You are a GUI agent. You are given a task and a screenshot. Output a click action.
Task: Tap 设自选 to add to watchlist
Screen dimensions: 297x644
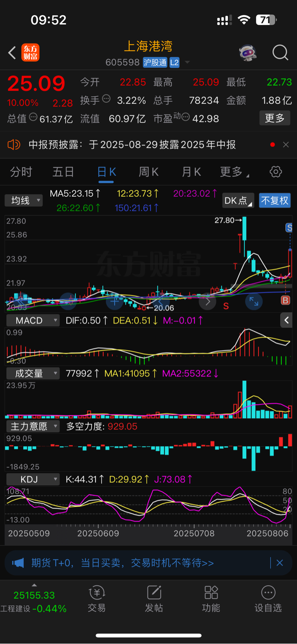[x=268, y=599]
